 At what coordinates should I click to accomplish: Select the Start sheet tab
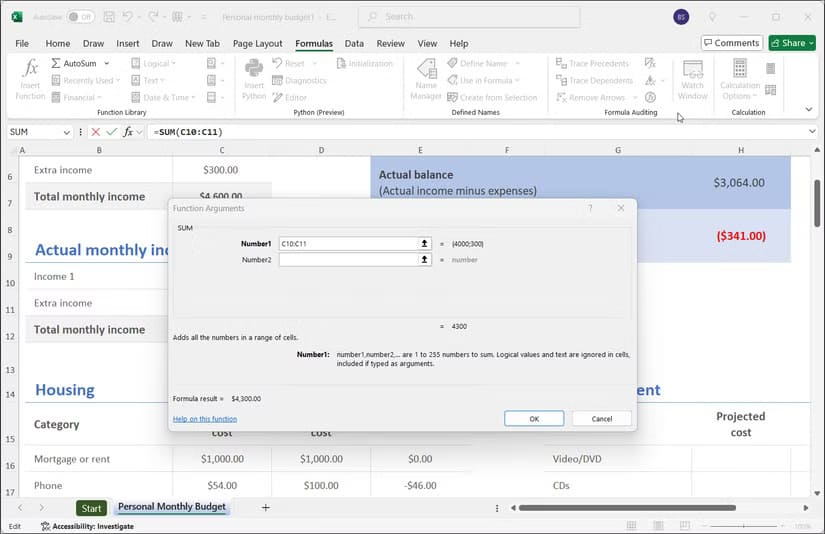click(91, 508)
